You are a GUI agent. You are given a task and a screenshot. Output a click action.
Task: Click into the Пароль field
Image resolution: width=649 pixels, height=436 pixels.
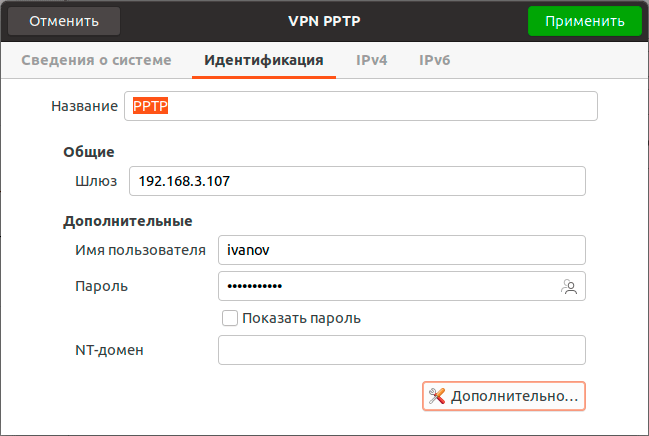(x=401, y=286)
